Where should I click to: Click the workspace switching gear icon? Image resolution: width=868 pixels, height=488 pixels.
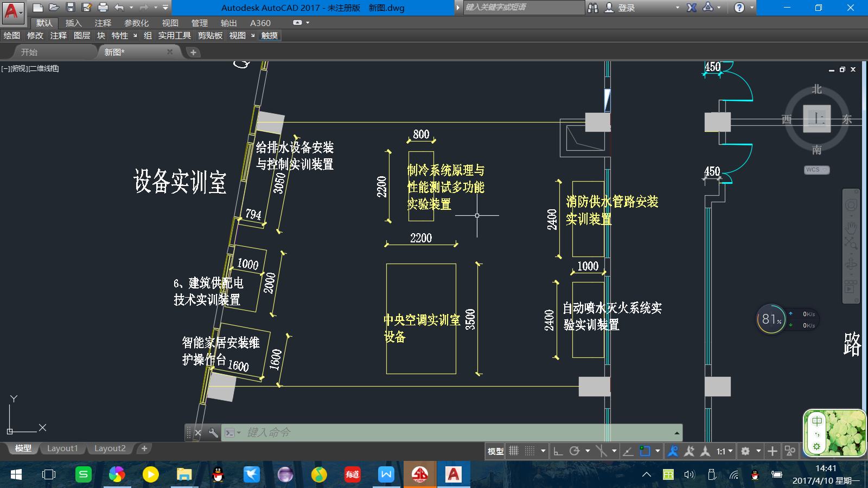pyautogui.click(x=745, y=451)
